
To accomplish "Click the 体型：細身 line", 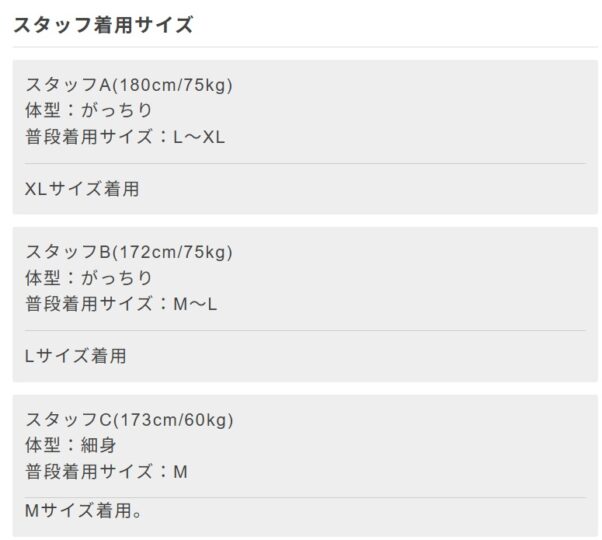I will [x=77, y=445].
